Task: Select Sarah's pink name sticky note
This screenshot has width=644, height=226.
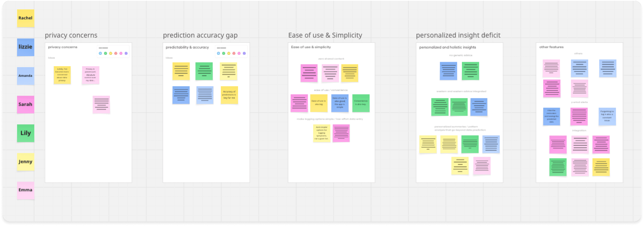Action: point(25,104)
